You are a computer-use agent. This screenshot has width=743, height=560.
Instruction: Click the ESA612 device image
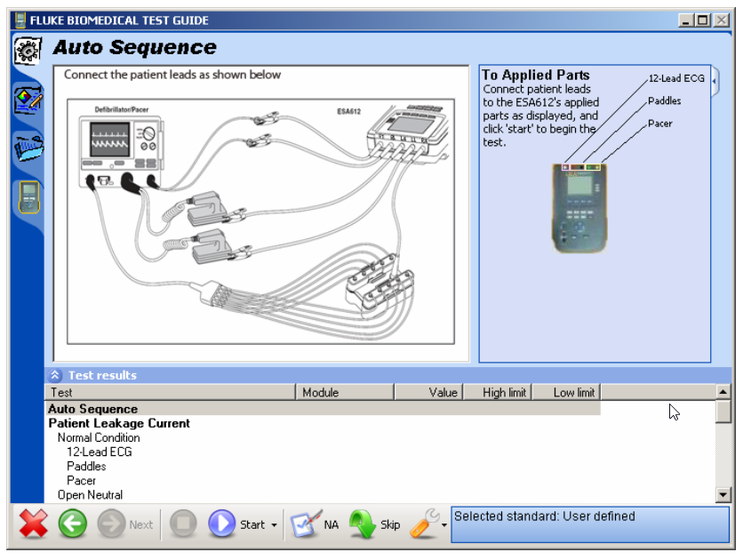579,207
